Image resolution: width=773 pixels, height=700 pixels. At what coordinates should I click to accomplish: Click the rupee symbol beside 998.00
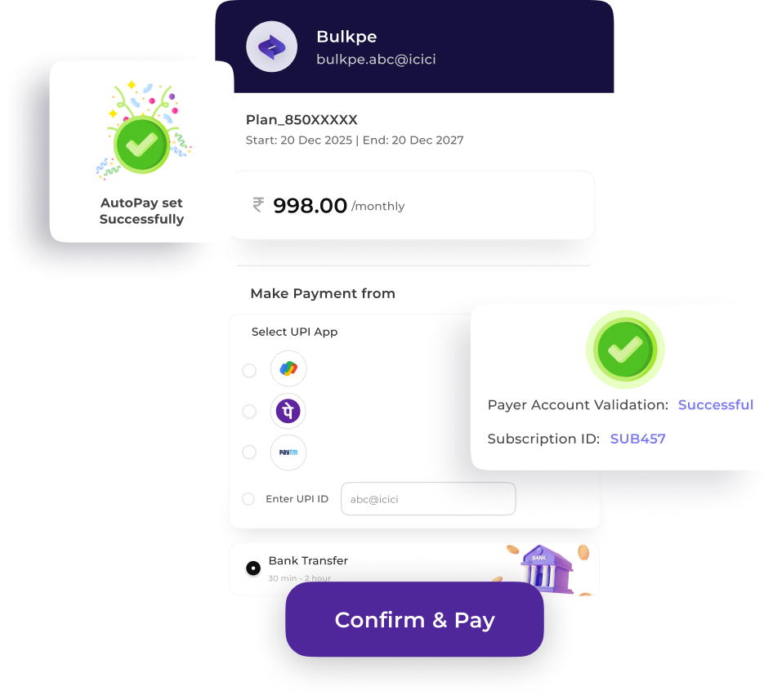coord(258,204)
